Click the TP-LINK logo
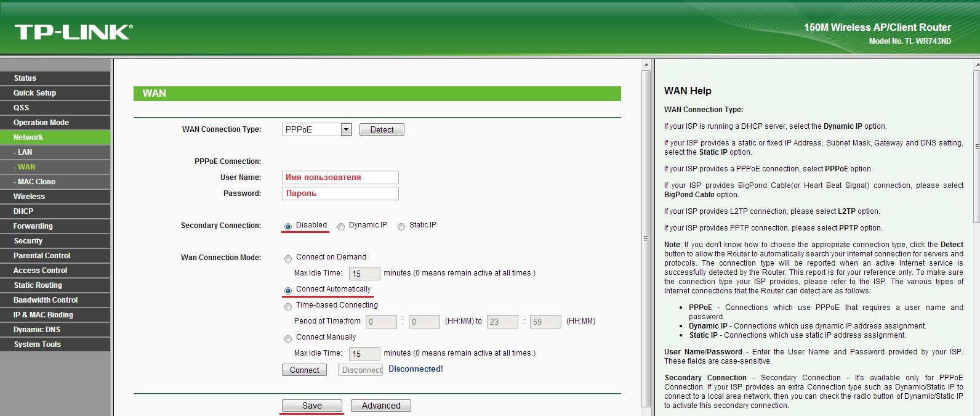 (73, 32)
